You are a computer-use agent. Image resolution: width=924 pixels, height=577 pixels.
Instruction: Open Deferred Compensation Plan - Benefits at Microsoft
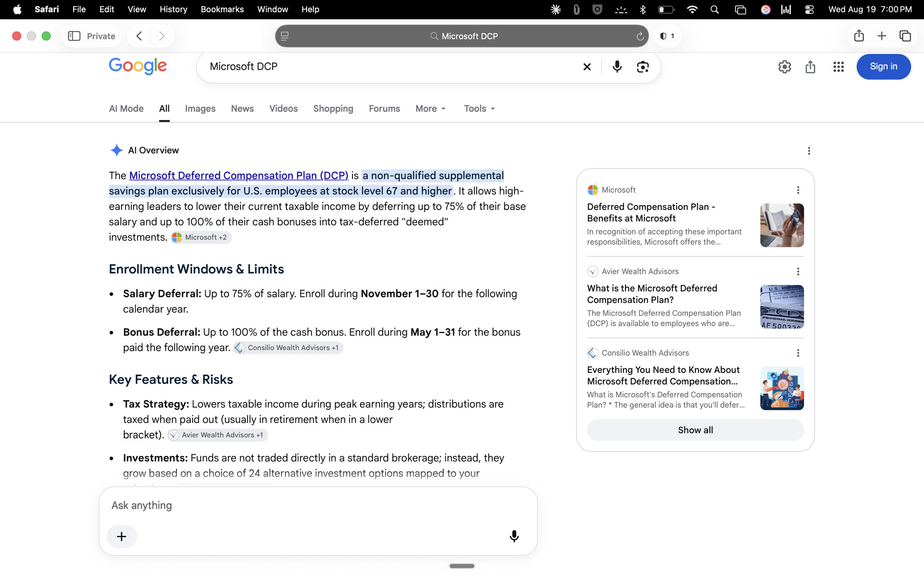click(651, 213)
